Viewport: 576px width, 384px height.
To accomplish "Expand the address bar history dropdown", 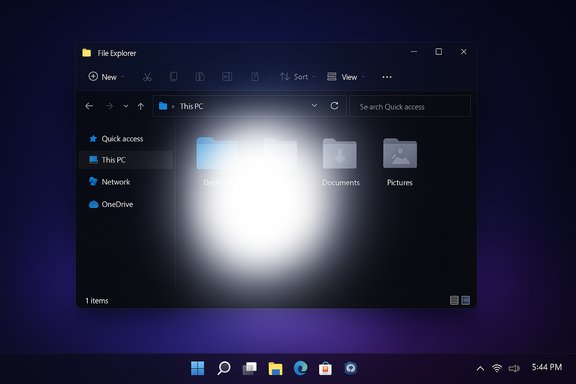I will 314,106.
